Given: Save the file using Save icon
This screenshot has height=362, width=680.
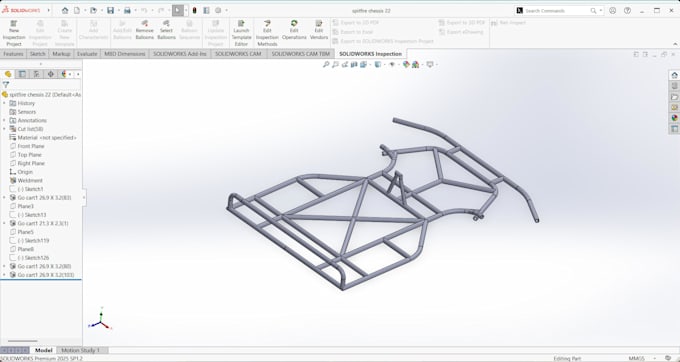Looking at the screenshot, I should click(x=111, y=10).
